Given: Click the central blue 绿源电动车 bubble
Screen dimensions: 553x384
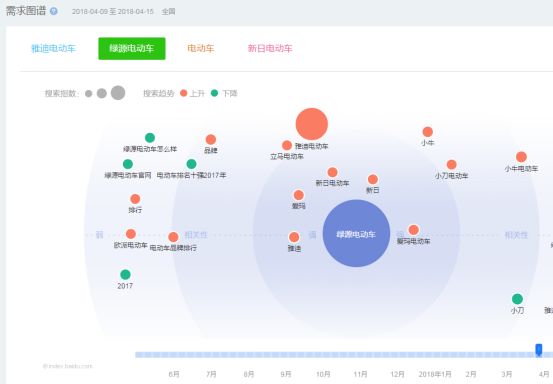Looking at the screenshot, I should click(356, 233).
